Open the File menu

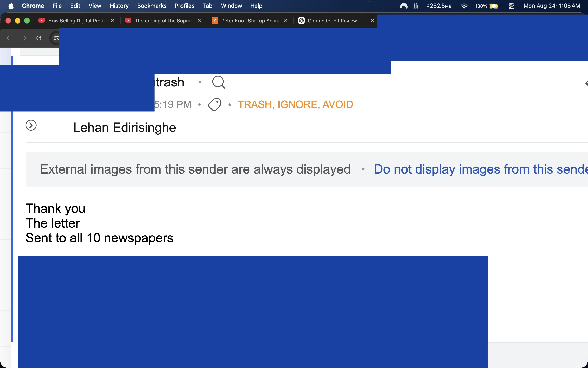57,6
